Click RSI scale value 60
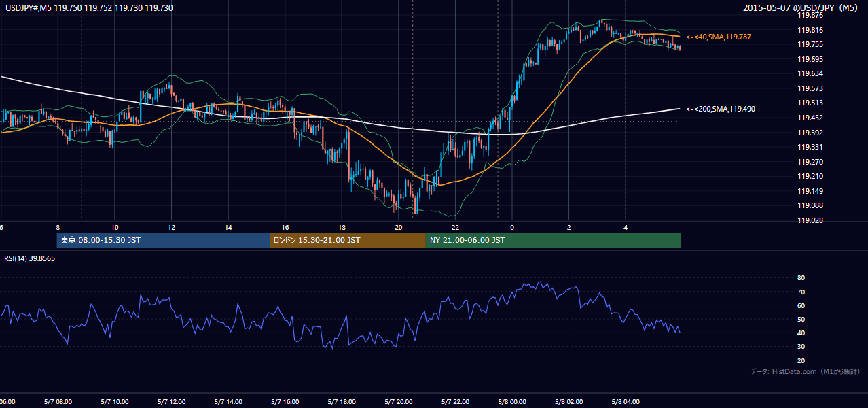Viewport: 868px width, 408px height. pyautogui.click(x=801, y=305)
